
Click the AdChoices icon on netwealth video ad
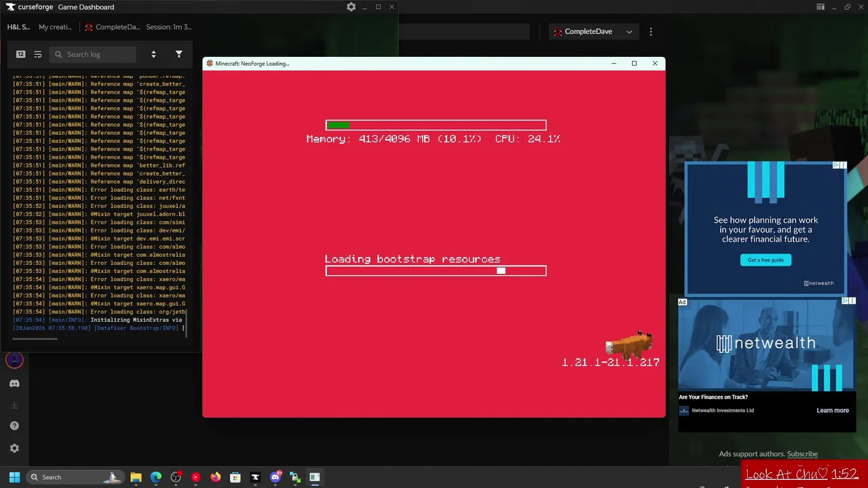tap(846, 301)
